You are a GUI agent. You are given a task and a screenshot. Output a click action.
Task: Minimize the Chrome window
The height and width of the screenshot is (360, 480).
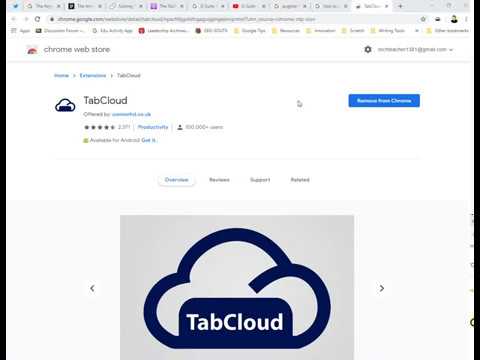click(432, 6)
